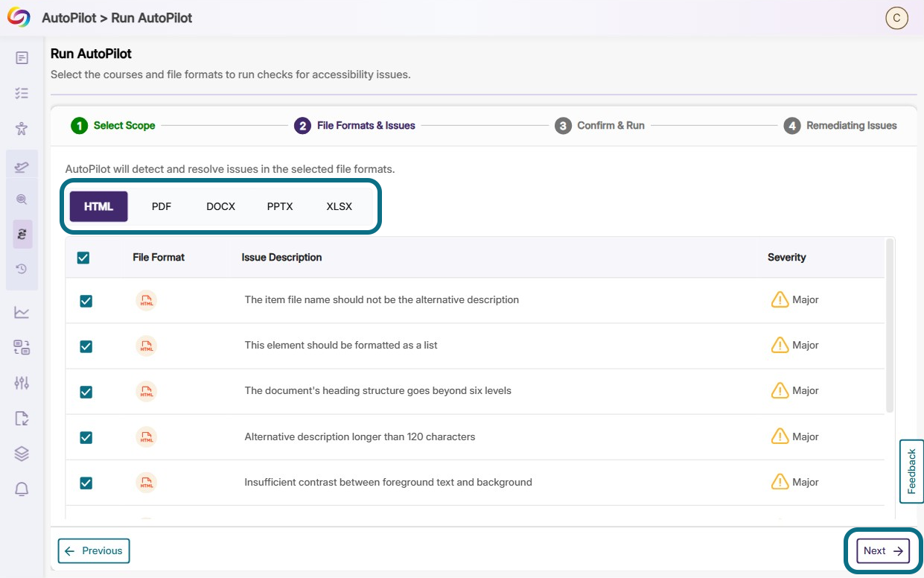
Task: Open the checklist icon in the sidebar
Action: (22, 93)
